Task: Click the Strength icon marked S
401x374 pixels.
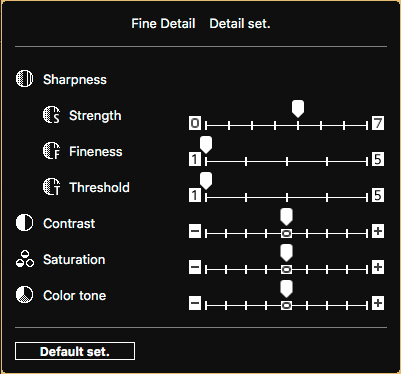Action: tap(51, 115)
